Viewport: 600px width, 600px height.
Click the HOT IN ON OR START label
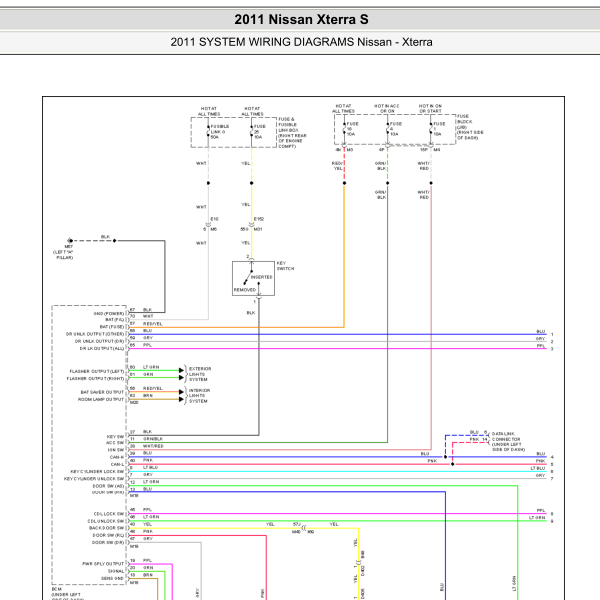tap(430, 108)
